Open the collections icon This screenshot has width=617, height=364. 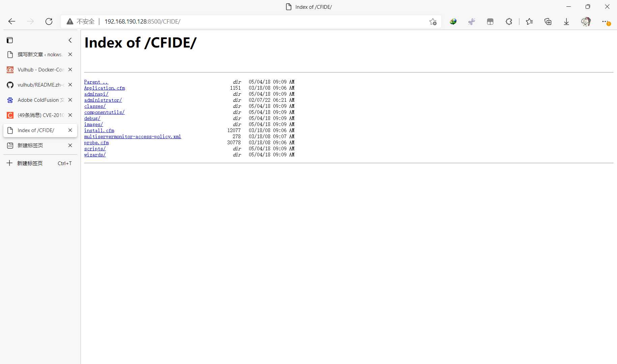click(x=548, y=22)
